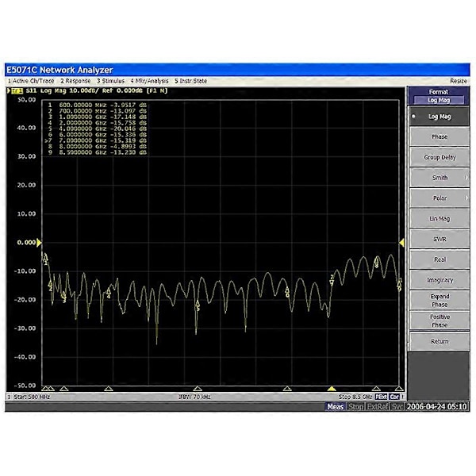Click the 6 GHz marker triangle on the bottom axis
Viewport: 476px width, 476px height.
[x=287, y=389]
